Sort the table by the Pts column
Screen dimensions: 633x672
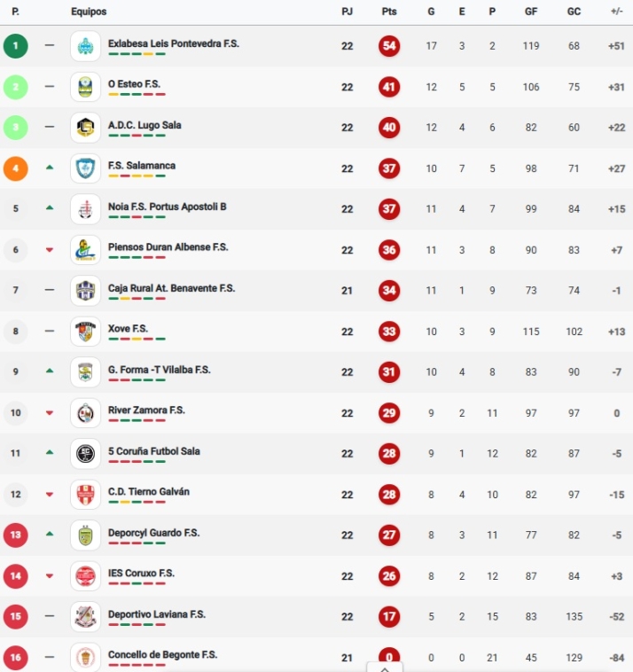pyautogui.click(x=388, y=12)
